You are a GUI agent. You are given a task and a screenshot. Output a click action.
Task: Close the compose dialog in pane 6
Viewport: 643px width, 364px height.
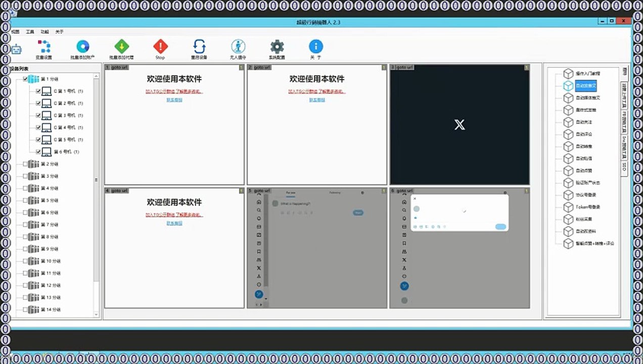(x=415, y=199)
